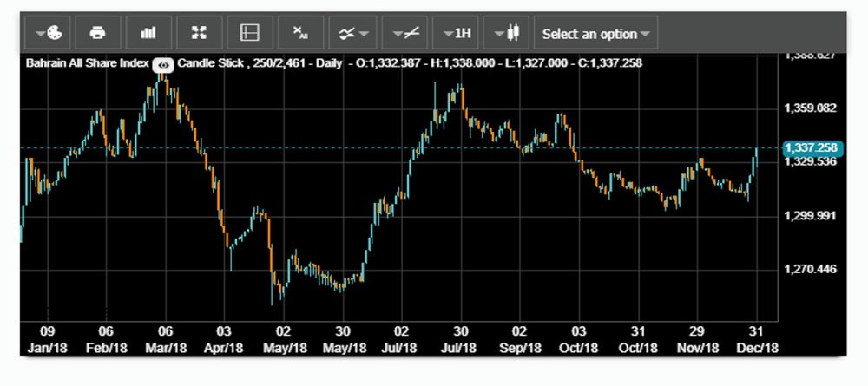Click the 02 Sep/18 date label
Viewport: 868px width, 386px height.
pos(519,339)
